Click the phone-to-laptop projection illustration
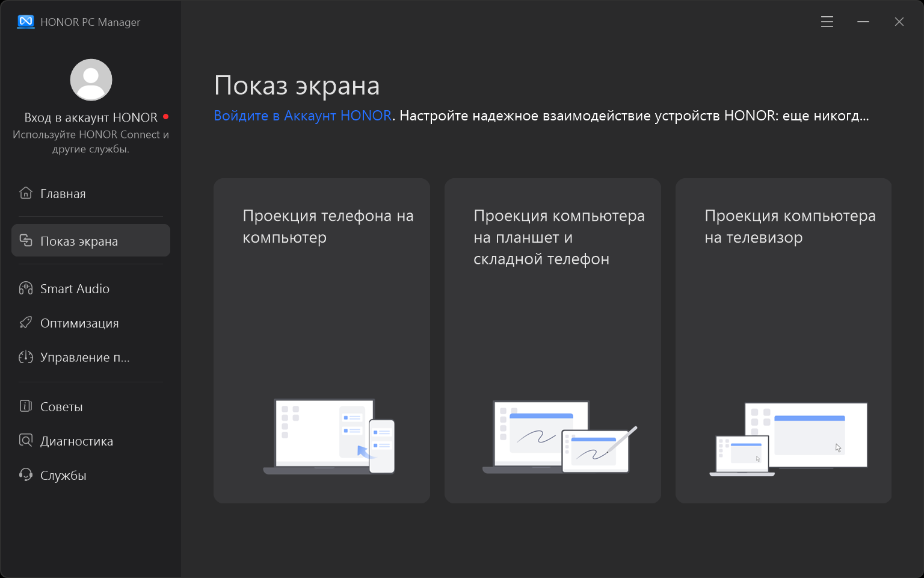Image resolution: width=924 pixels, height=578 pixels. (x=329, y=437)
